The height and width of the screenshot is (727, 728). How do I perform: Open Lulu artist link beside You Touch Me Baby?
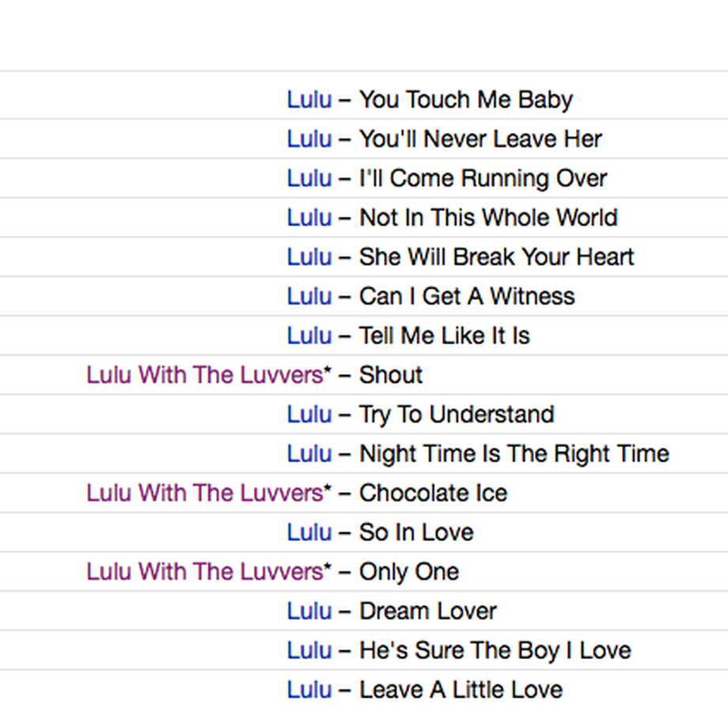click(309, 100)
